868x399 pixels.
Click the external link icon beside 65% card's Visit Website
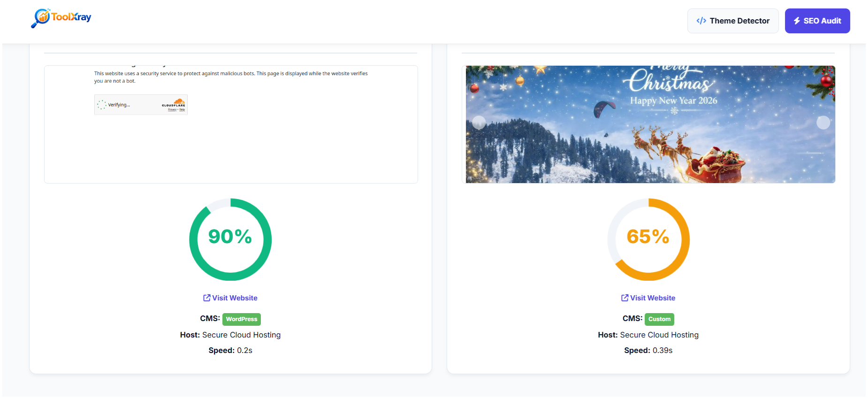624,298
